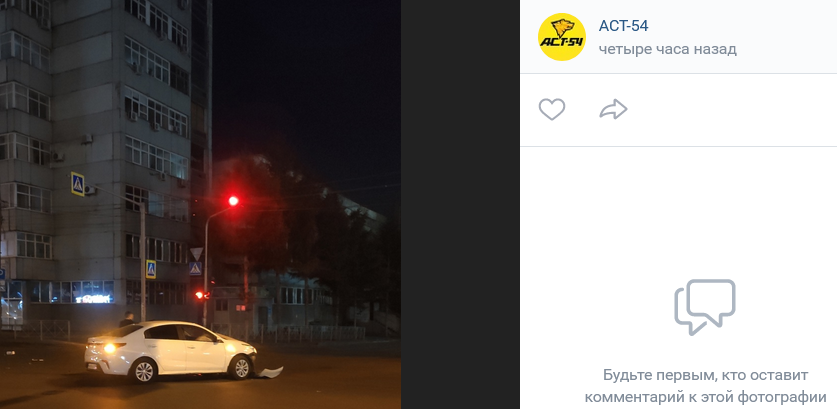Click the small red pedestrian signal light
This screenshot has height=409, width=837.
click(x=201, y=295)
